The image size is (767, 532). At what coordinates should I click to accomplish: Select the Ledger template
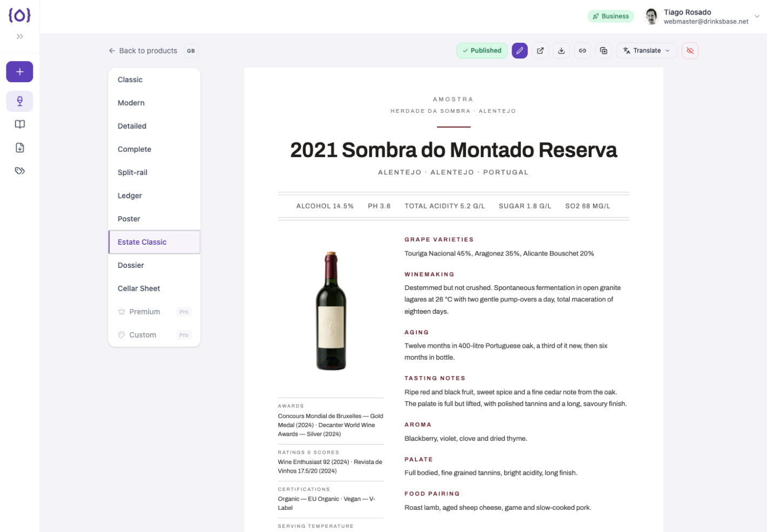(x=154, y=196)
